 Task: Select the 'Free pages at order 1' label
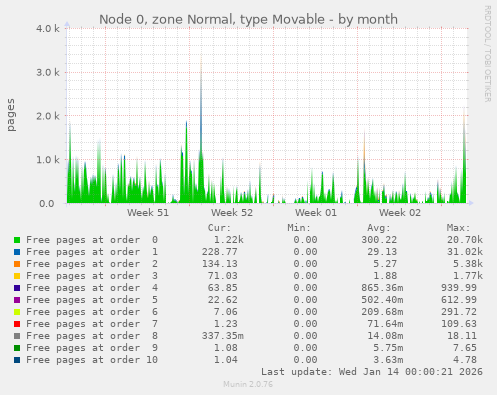pos(92,252)
